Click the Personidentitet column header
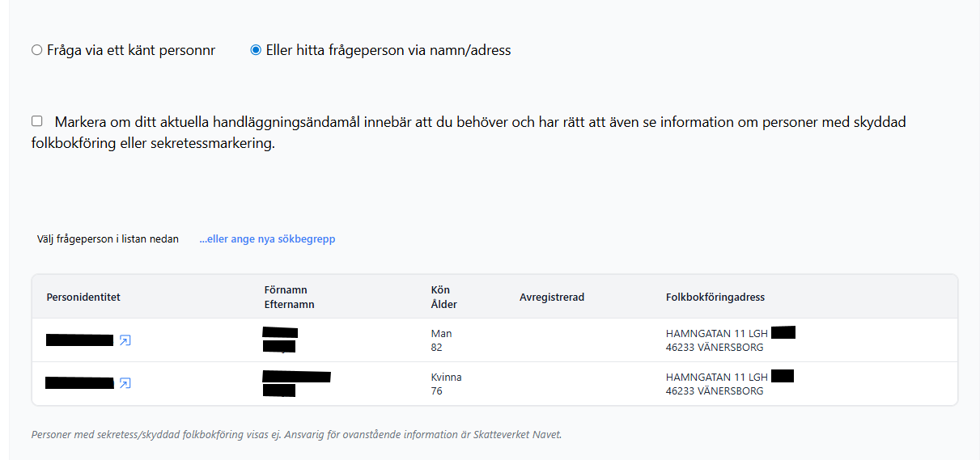980x460 pixels. click(x=83, y=297)
